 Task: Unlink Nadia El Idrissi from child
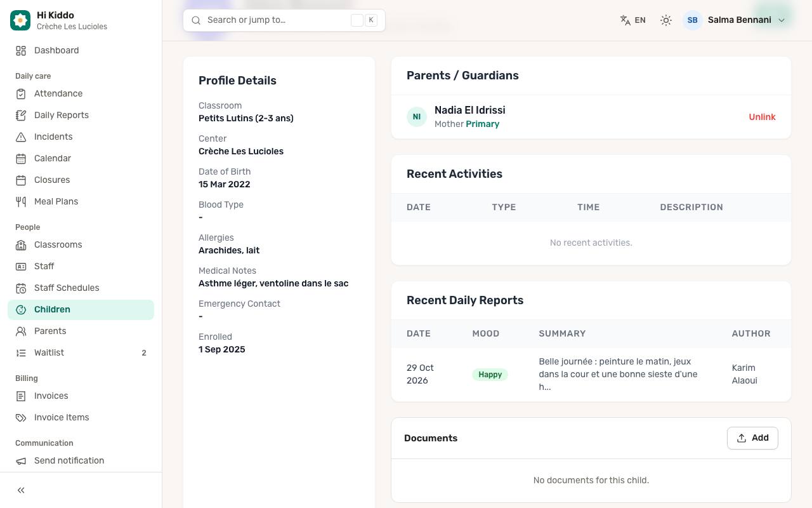tap(762, 117)
